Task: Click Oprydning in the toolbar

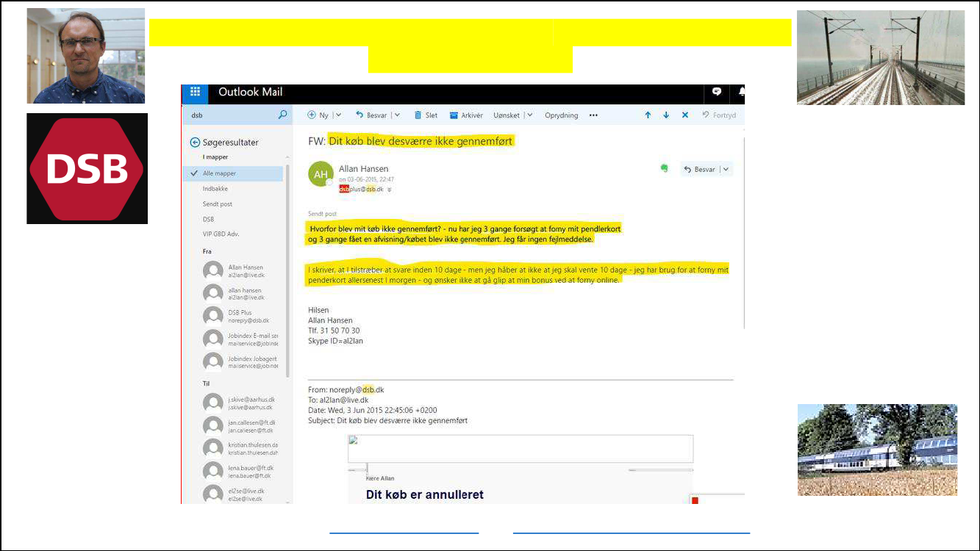Action: [561, 115]
